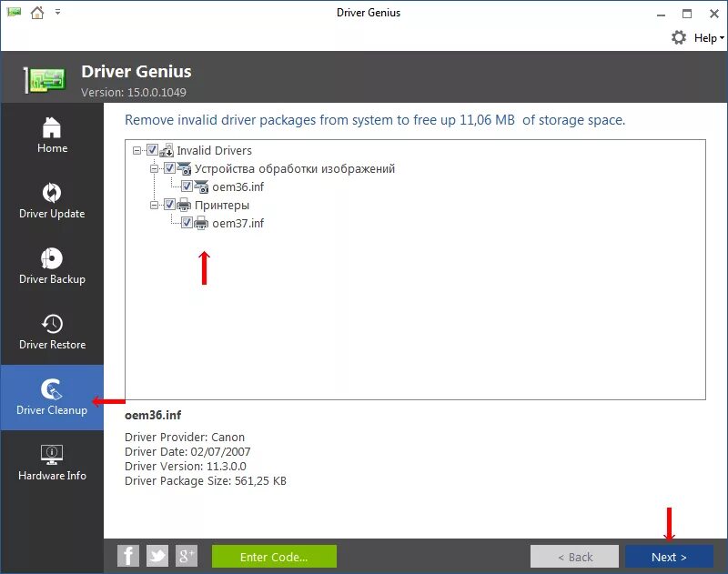The image size is (728, 574).
Task: Open the Home section in sidebar
Action: [52, 135]
